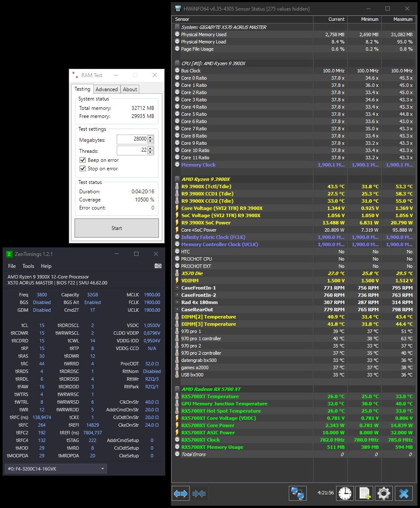This screenshot has height=508, width=420.
Task: Increase Megabytes with the up stepper arrow
Action: (150, 137)
